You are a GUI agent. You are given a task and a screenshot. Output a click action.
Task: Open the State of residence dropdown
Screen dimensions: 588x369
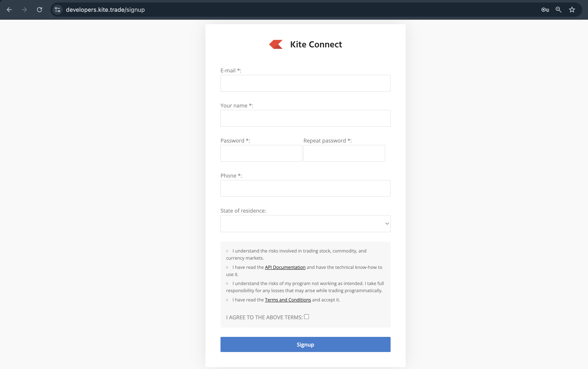tap(306, 224)
